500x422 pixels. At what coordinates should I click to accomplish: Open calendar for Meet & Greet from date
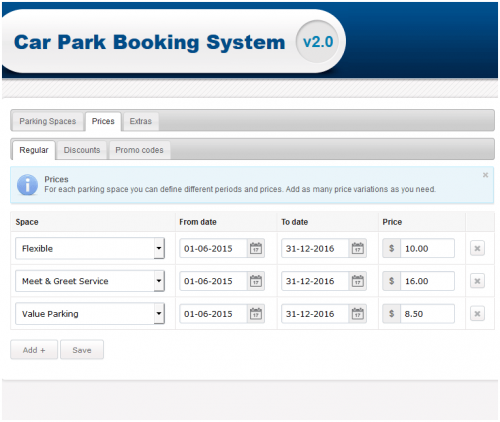pyautogui.click(x=256, y=281)
